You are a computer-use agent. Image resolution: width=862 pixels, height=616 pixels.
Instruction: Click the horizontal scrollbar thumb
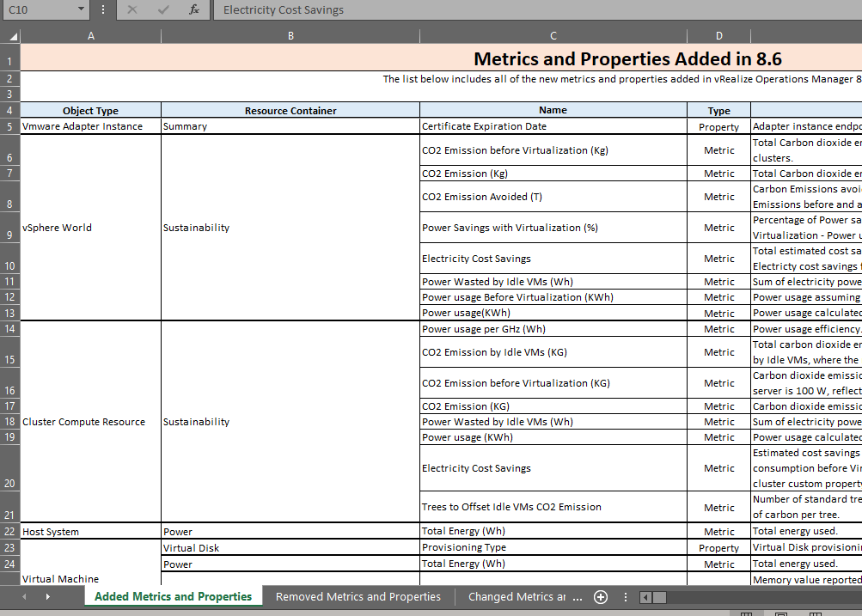click(659, 597)
